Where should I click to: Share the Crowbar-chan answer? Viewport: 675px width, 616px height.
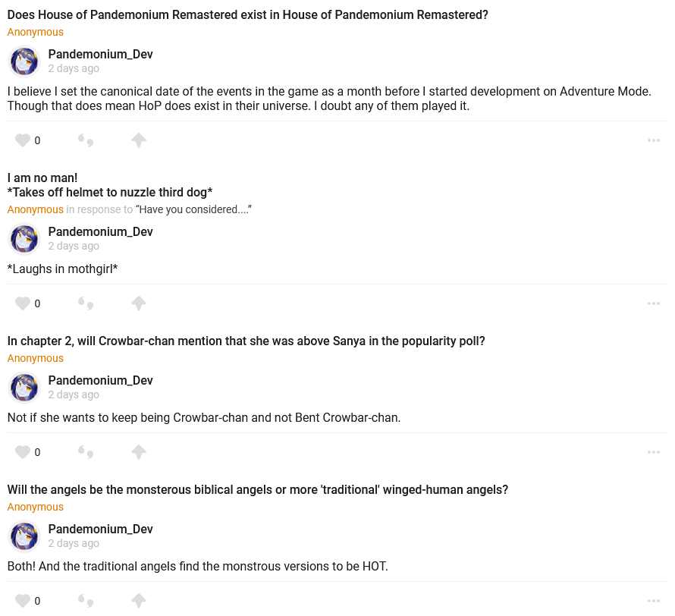[x=138, y=452]
